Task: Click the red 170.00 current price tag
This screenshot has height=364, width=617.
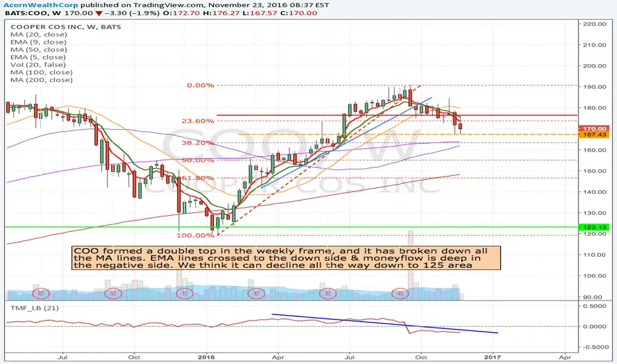Action: click(x=594, y=128)
